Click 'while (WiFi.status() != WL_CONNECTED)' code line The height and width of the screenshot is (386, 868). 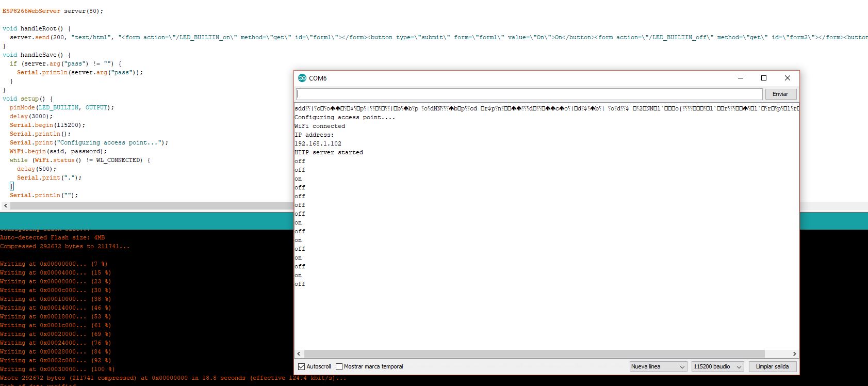click(x=80, y=160)
